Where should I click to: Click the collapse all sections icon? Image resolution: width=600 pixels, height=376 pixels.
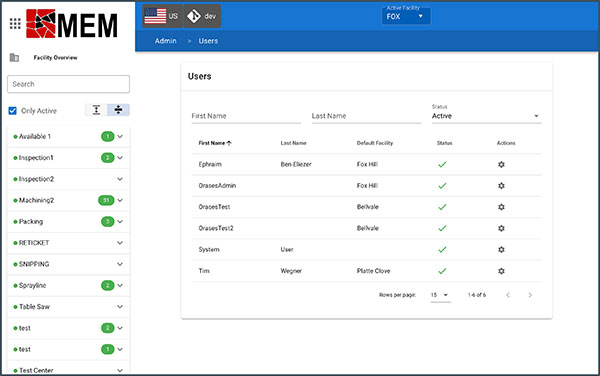pos(118,110)
